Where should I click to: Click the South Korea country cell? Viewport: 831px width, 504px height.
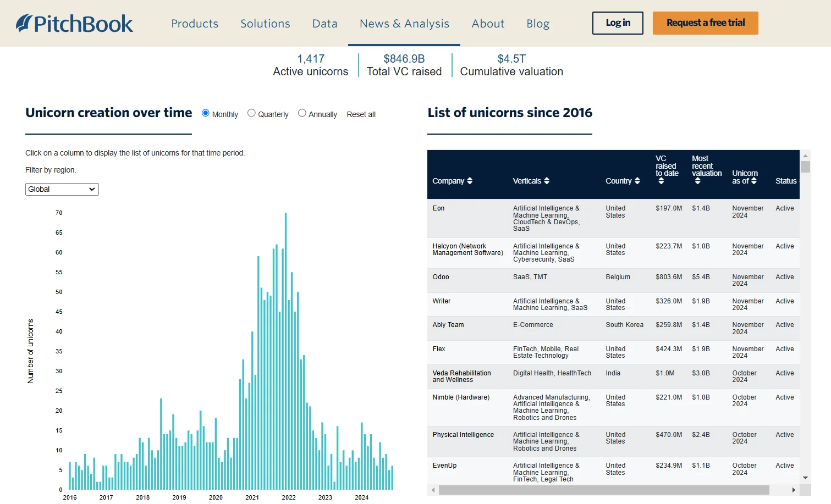(x=624, y=325)
